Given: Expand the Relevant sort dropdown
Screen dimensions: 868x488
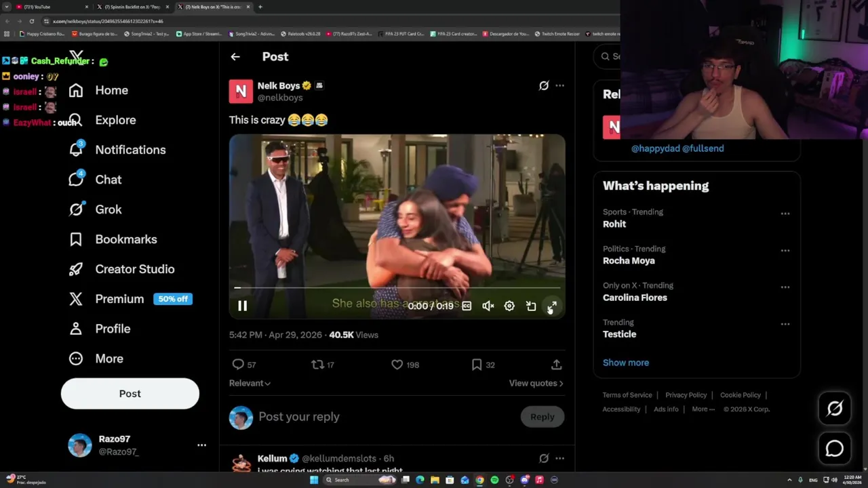Looking at the screenshot, I should tap(250, 383).
